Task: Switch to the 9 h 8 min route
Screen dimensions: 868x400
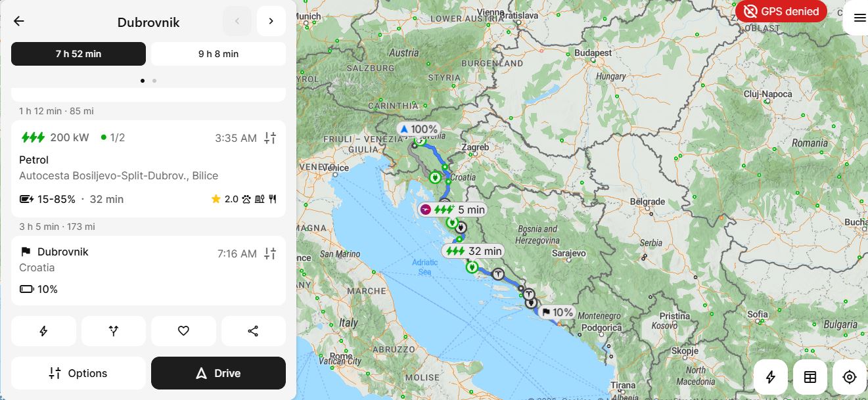Action: point(218,54)
